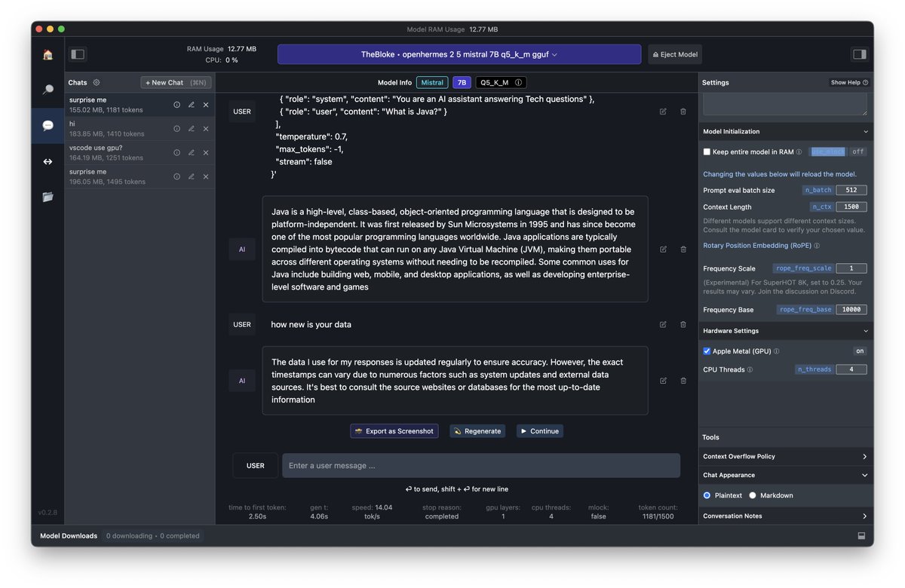
Task: Regenerate the last AI response
Action: [x=477, y=431]
